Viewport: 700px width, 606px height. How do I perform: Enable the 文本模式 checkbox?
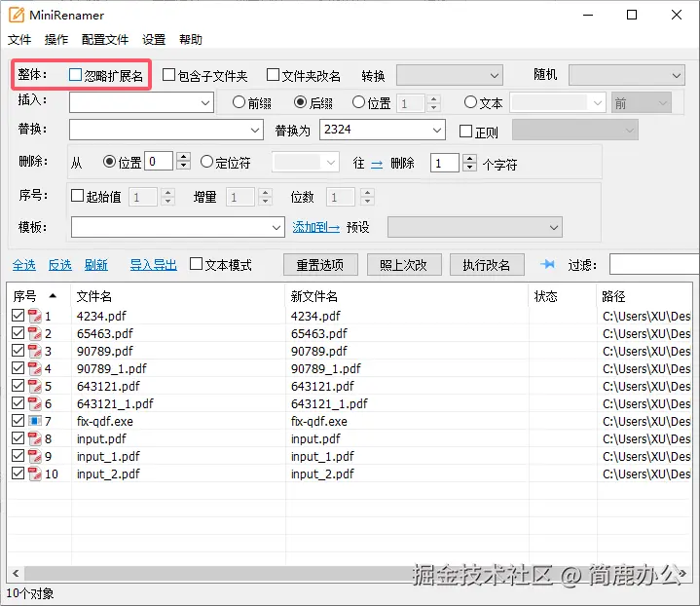pos(196,264)
